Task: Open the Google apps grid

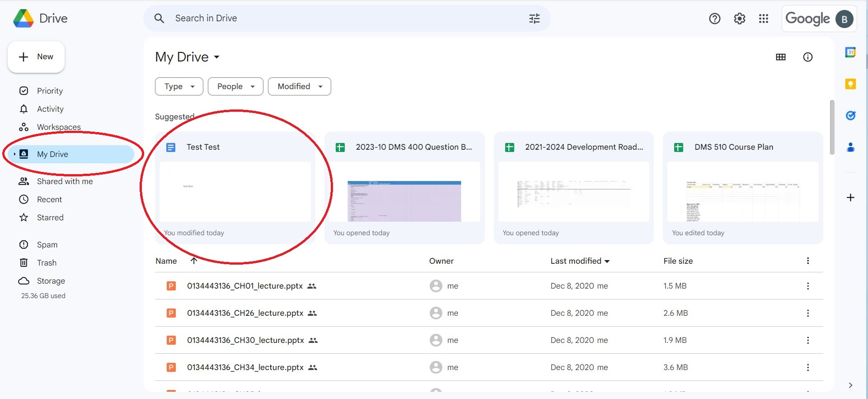Action: coord(764,19)
